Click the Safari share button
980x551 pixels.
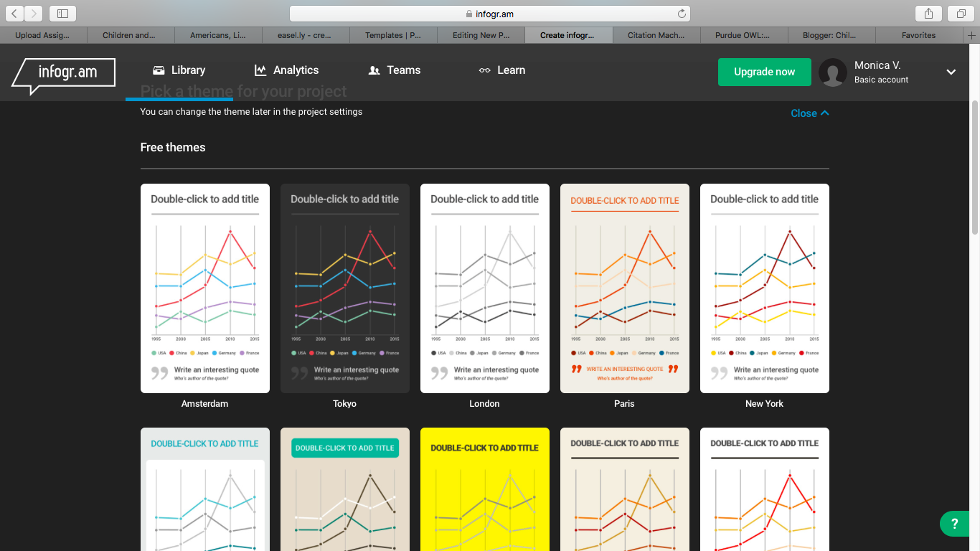click(x=928, y=14)
